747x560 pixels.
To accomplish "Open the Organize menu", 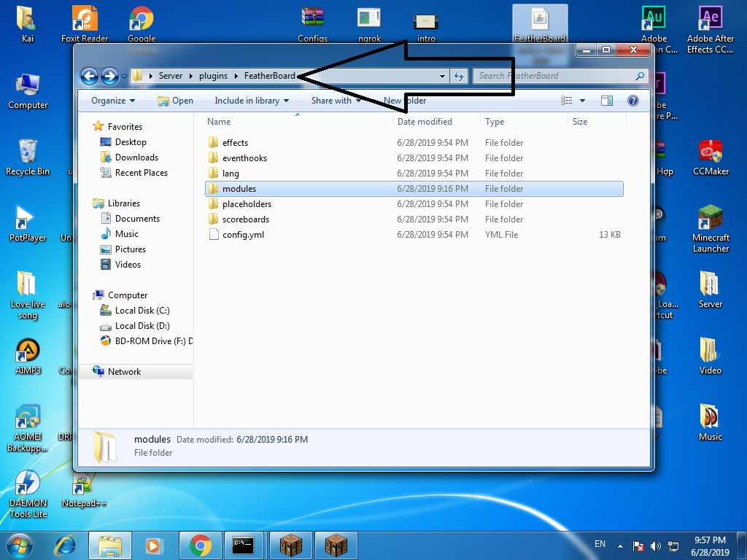I will (113, 101).
